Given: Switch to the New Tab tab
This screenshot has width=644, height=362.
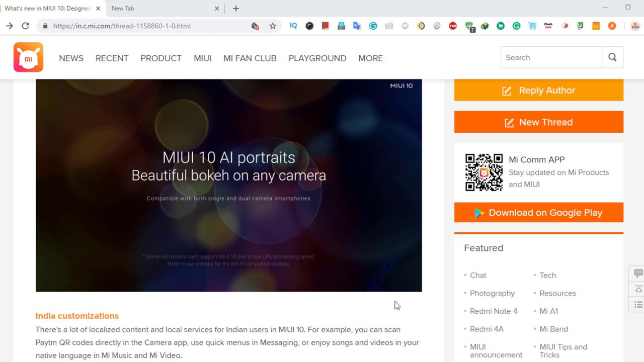Looking at the screenshot, I should 165,9.
